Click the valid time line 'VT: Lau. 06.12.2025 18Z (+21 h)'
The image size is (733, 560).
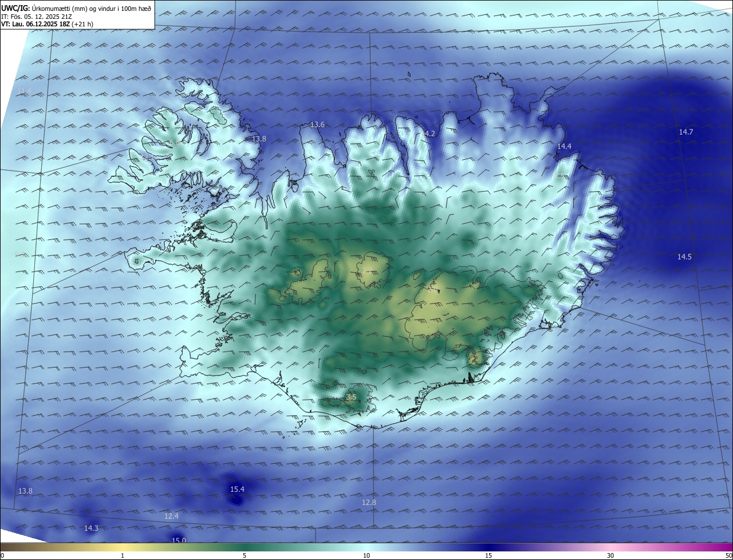(47, 24)
